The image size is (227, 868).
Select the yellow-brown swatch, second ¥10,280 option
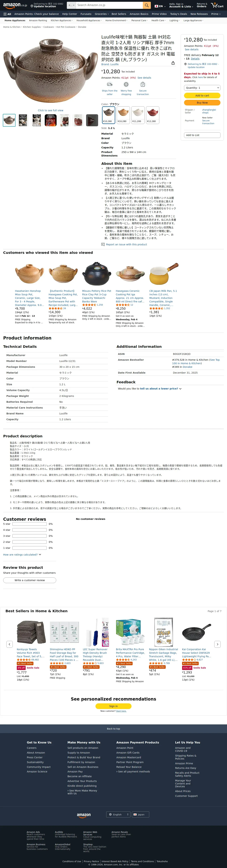pyautogui.click(x=123, y=115)
